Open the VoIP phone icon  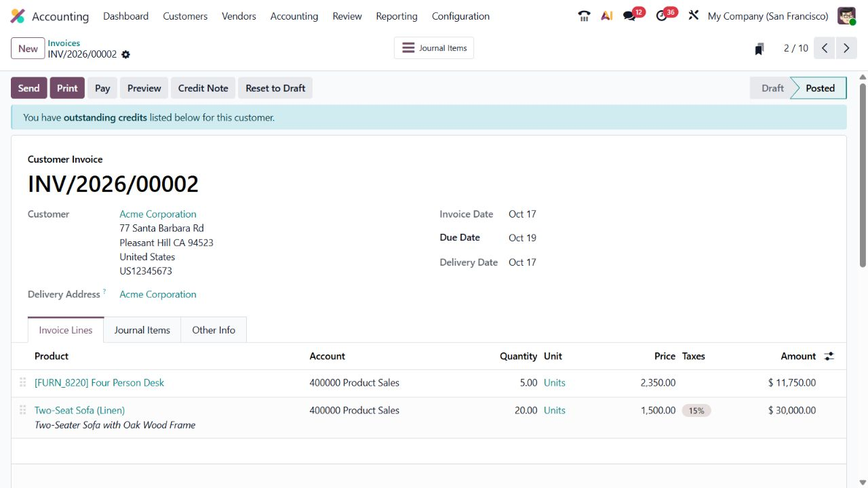[x=584, y=16]
